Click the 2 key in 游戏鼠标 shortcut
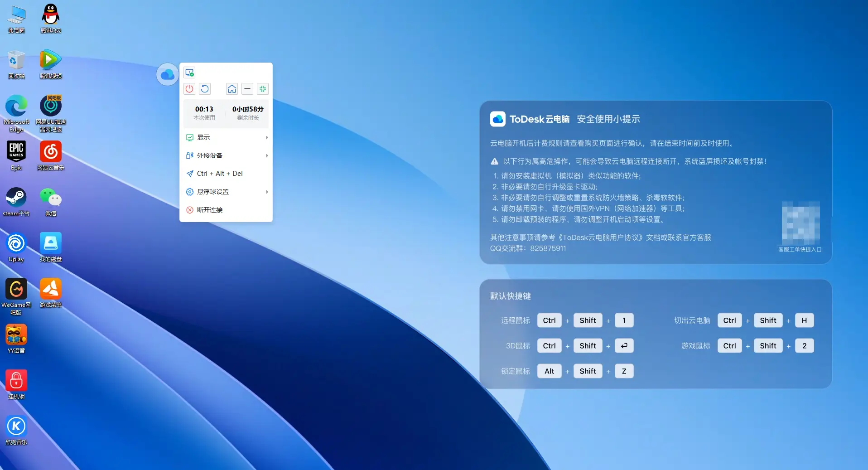 click(x=805, y=346)
